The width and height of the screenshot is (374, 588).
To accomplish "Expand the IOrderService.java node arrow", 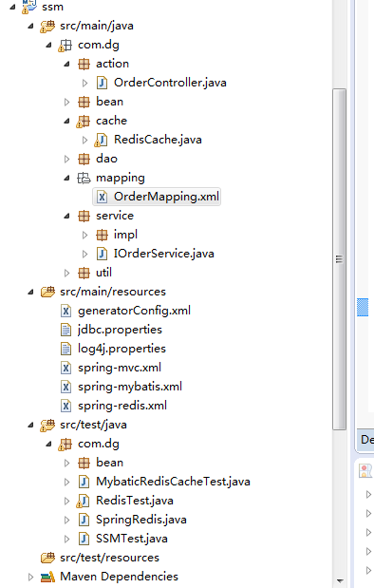I will tap(85, 254).
